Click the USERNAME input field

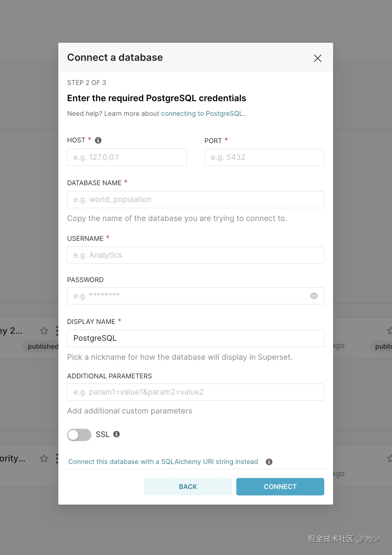click(195, 255)
